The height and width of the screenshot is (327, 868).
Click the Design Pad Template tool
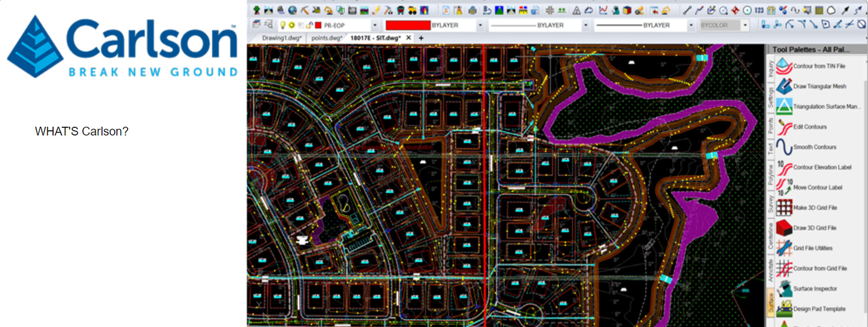pyautogui.click(x=819, y=309)
